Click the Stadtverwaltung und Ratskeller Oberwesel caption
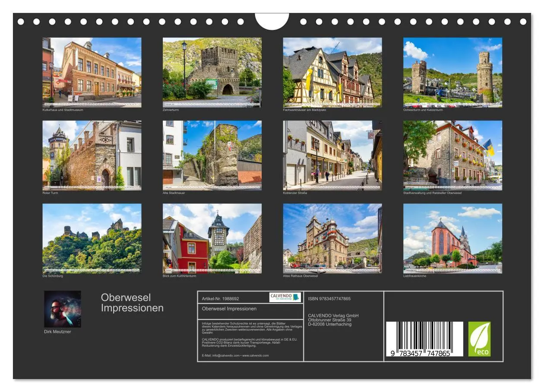The width and height of the screenshot is (544, 392). (432, 193)
